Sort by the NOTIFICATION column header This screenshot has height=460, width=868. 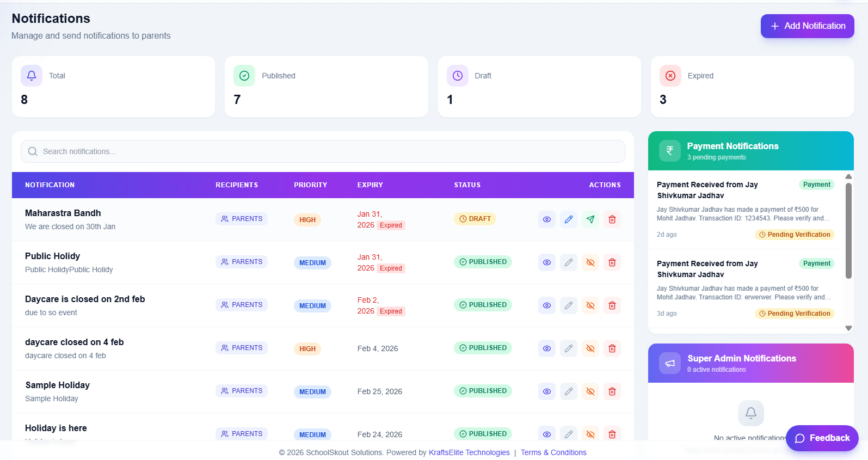point(50,185)
